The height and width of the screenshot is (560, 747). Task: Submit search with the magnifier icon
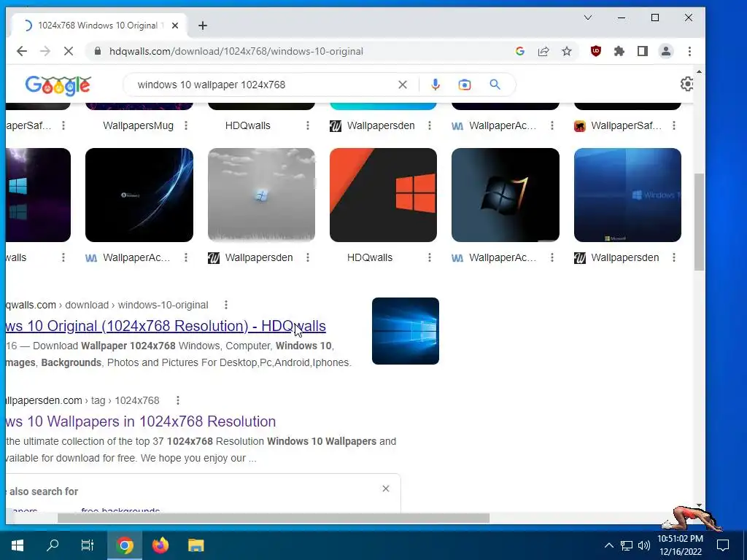(x=495, y=85)
